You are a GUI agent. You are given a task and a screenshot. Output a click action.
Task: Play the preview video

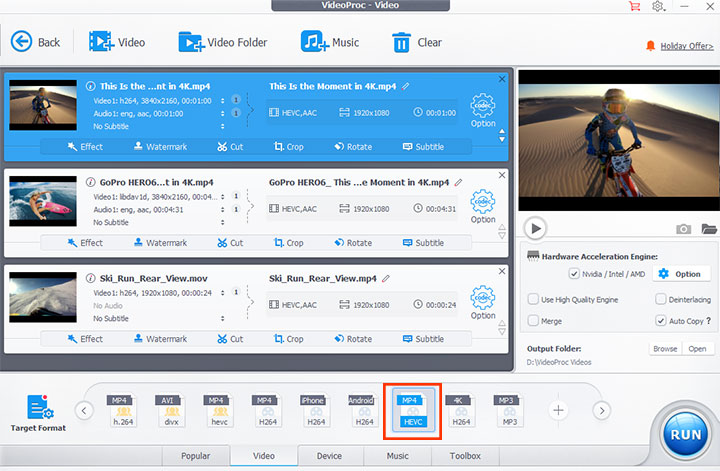coord(535,228)
